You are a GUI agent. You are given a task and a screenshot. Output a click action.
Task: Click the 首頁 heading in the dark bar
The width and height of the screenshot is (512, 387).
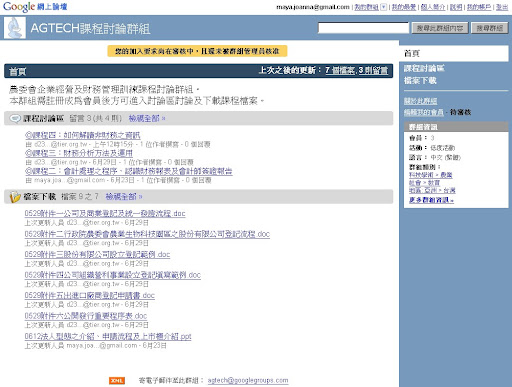click(x=18, y=71)
